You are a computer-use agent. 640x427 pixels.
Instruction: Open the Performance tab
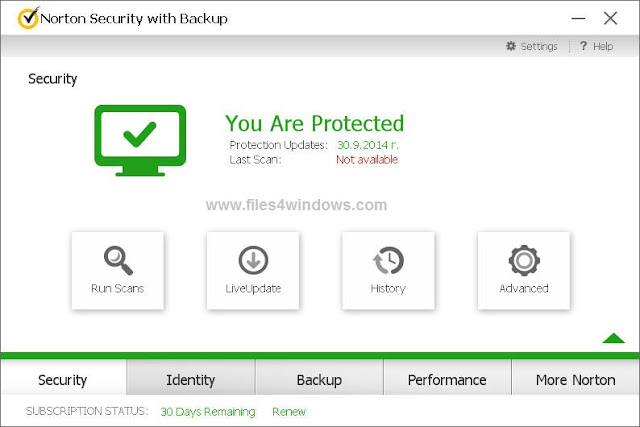click(447, 378)
